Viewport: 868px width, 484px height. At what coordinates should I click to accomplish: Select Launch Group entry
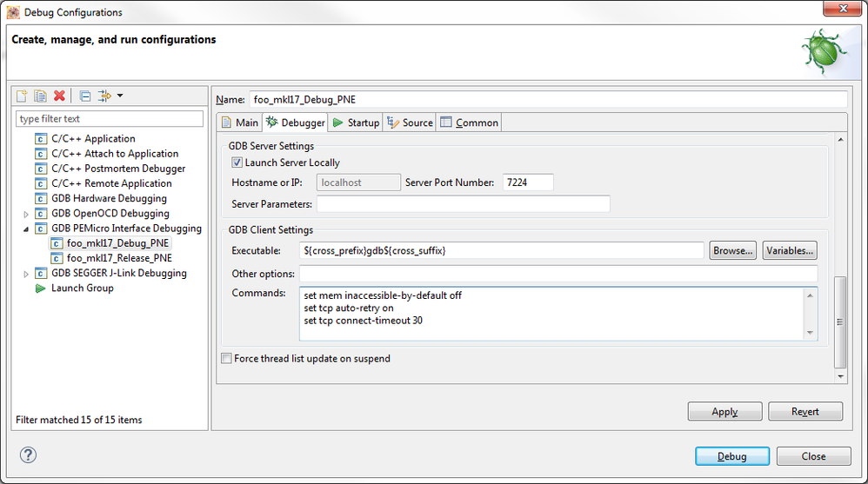pos(83,288)
